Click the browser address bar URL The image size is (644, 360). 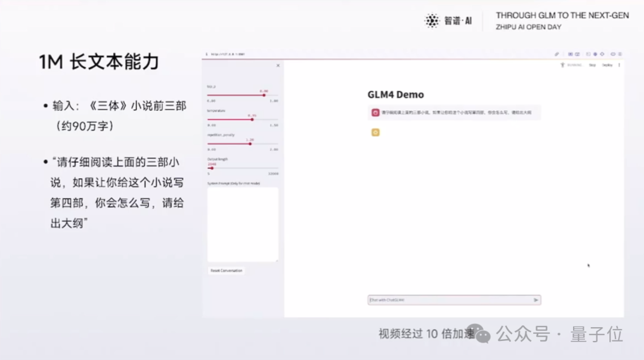[x=228, y=54]
